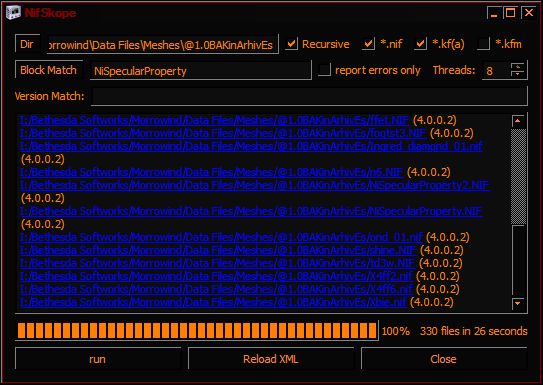Click the Threads spinner arrows

[x=518, y=70]
